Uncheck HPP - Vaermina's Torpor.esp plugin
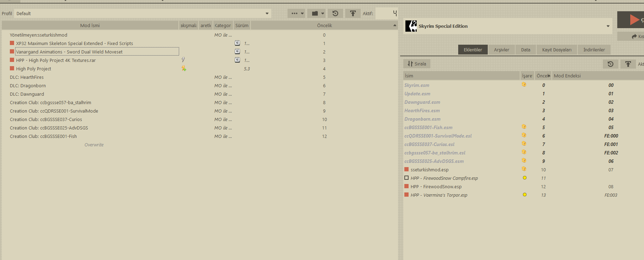The image size is (644, 260). point(406,195)
